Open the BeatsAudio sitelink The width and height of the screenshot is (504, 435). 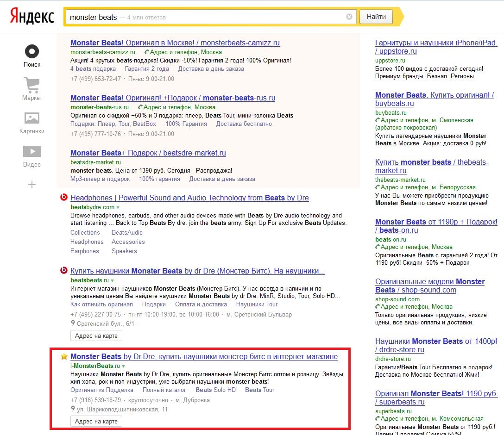(x=127, y=232)
